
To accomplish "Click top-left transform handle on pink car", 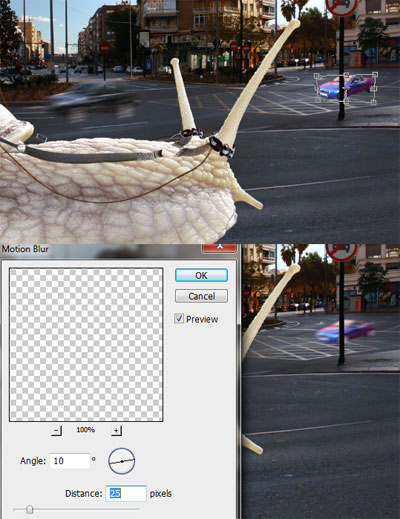I will pyautogui.click(x=317, y=76).
